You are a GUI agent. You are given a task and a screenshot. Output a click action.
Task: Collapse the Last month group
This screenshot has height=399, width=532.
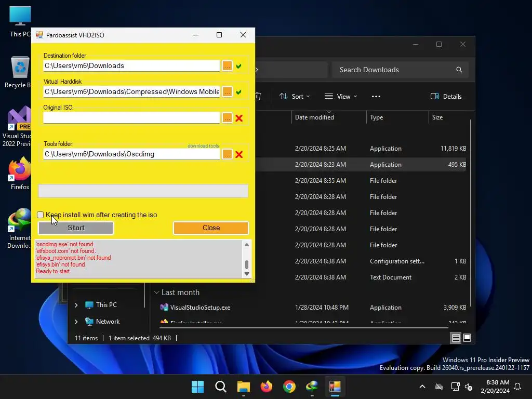click(x=156, y=292)
